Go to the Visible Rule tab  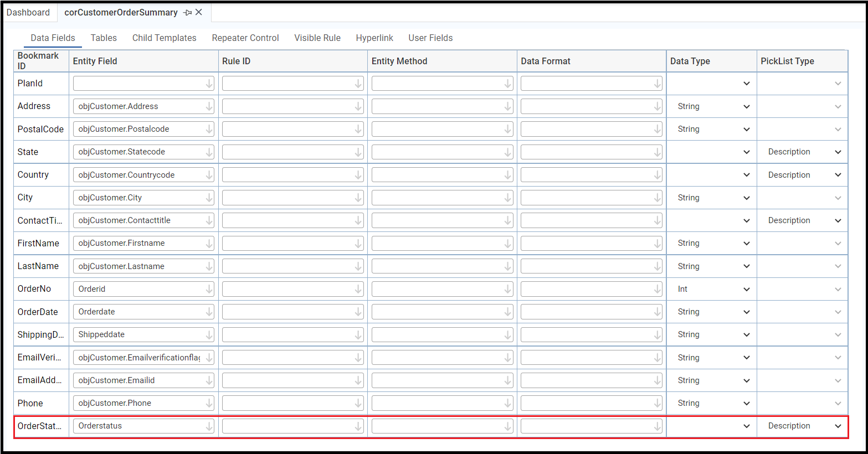point(317,38)
